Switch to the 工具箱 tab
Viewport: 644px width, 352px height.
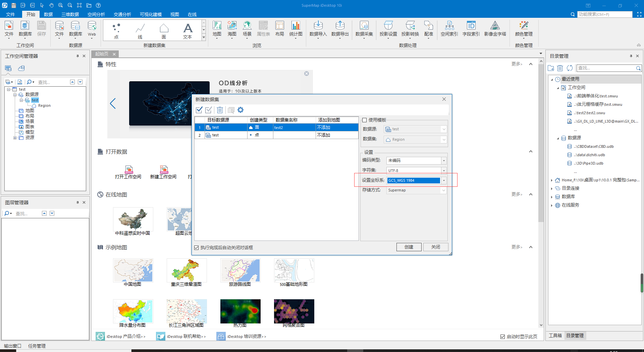coord(555,336)
